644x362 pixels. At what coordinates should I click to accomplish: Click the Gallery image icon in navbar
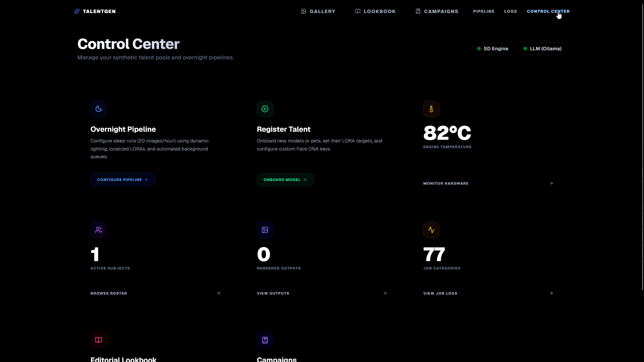click(x=304, y=11)
